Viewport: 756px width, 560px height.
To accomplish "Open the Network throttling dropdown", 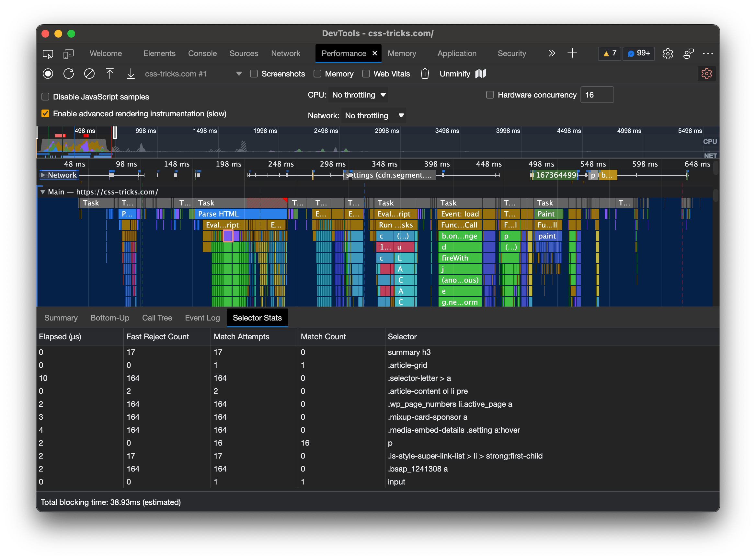I will coord(373,116).
